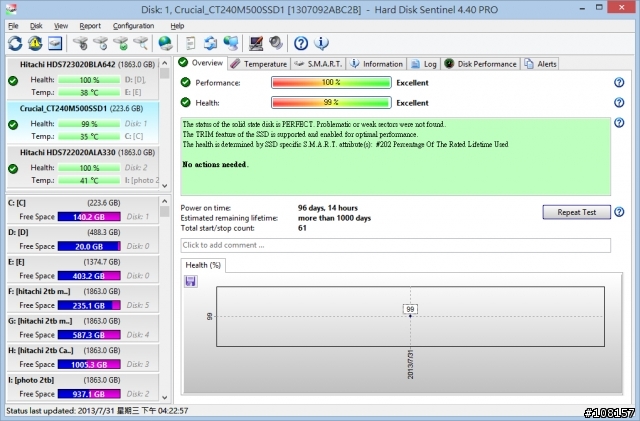Open the Help menu
The width and height of the screenshot is (640, 421).
[177, 26]
